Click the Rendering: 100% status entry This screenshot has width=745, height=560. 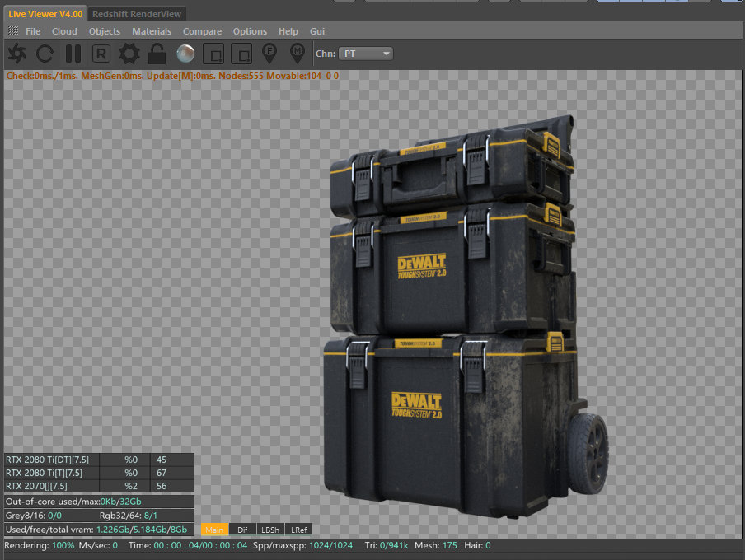point(40,545)
